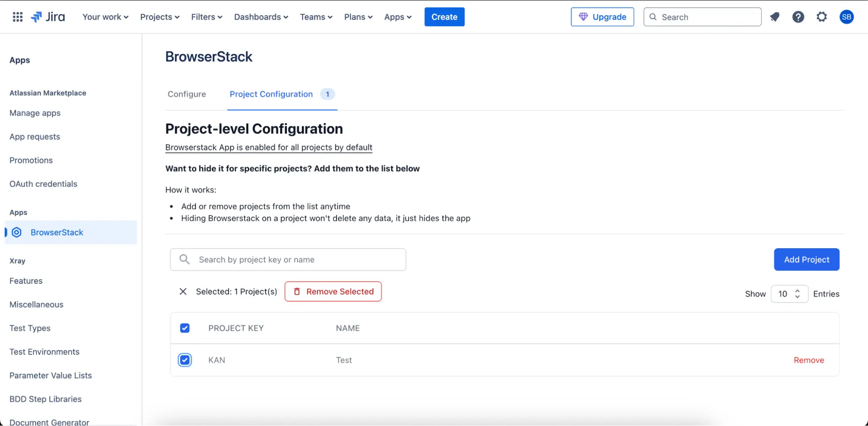Screen dimensions: 868x426
Task: Click the BrowserStack sidebar icon
Action: pyautogui.click(x=17, y=233)
